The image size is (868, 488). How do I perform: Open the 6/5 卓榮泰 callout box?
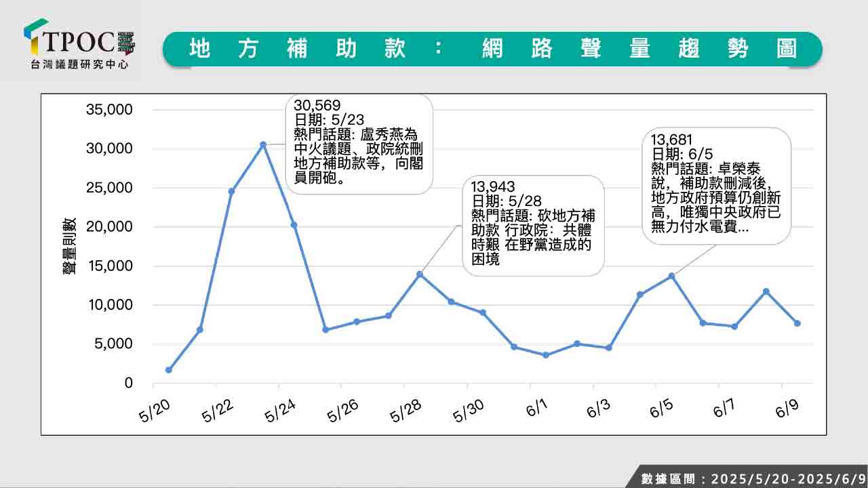pyautogui.click(x=717, y=186)
